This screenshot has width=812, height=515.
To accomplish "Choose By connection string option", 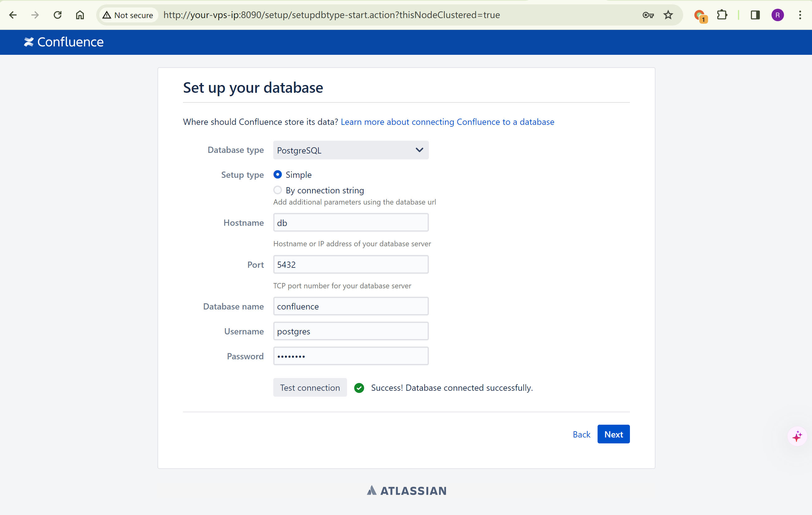I will point(278,190).
